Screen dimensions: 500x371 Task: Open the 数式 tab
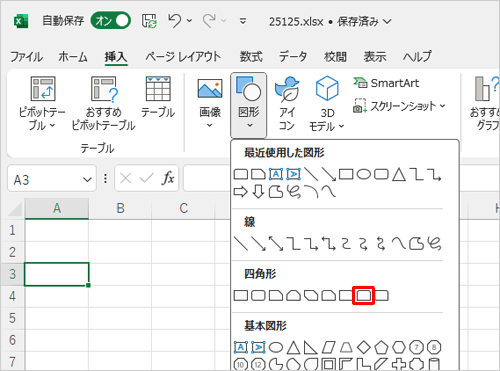coord(251,57)
